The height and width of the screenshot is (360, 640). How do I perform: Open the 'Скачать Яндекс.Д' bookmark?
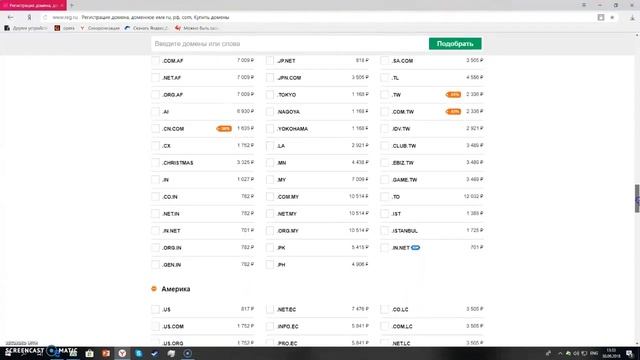click(147, 28)
